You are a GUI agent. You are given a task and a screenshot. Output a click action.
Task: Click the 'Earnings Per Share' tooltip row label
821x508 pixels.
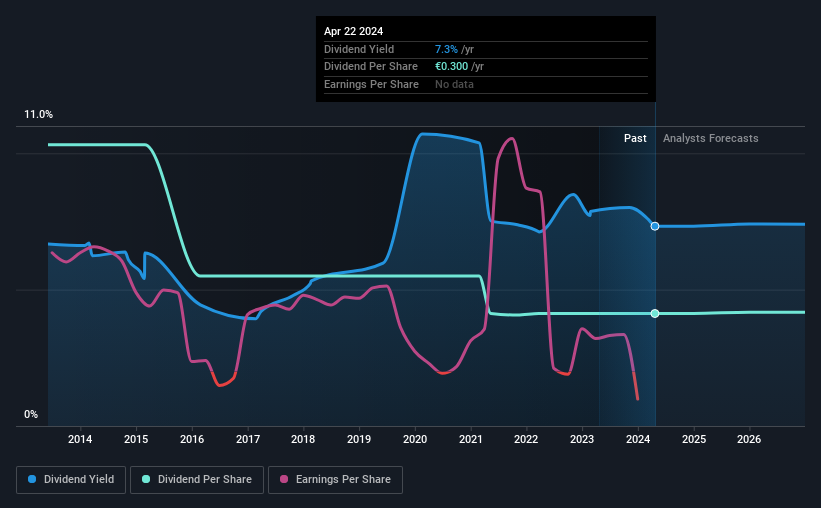pyautogui.click(x=371, y=84)
